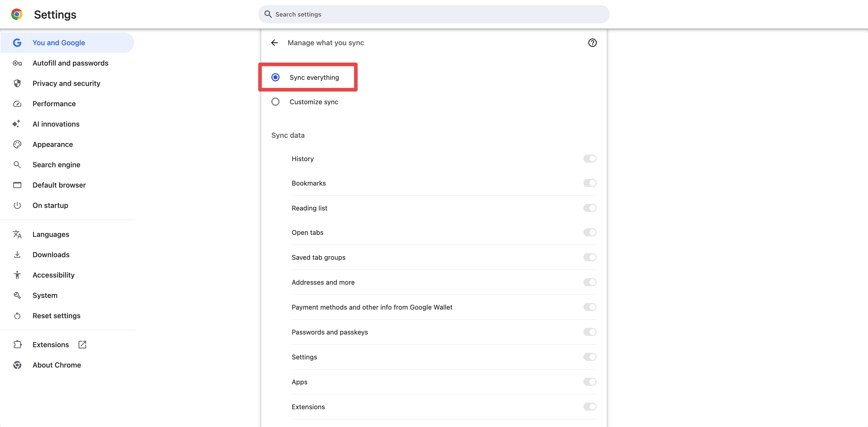Click the key icon for Autofill and passwords
868x427 pixels.
point(17,63)
